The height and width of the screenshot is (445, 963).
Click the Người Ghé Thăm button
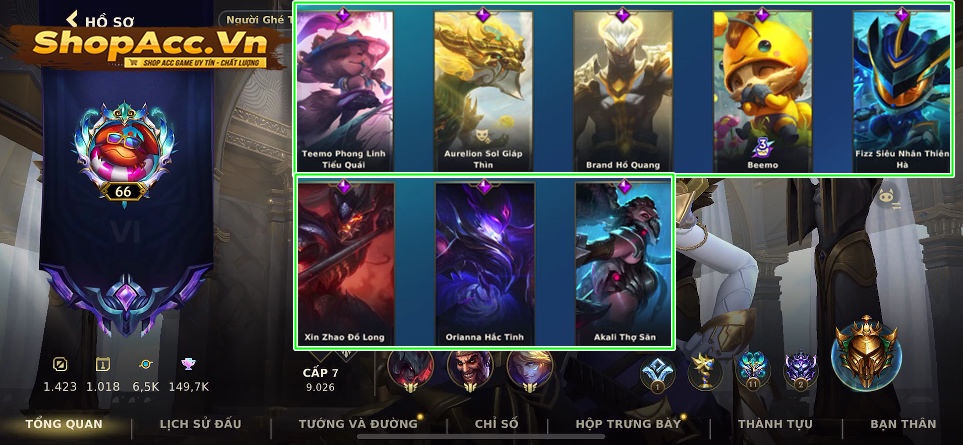257,20
